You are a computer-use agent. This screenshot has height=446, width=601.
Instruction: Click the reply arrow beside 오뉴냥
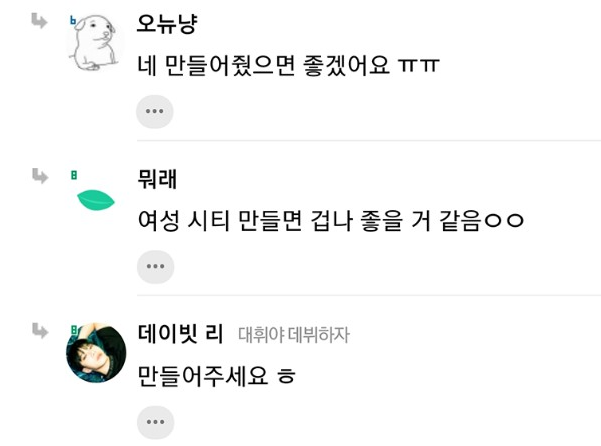pos(39,21)
